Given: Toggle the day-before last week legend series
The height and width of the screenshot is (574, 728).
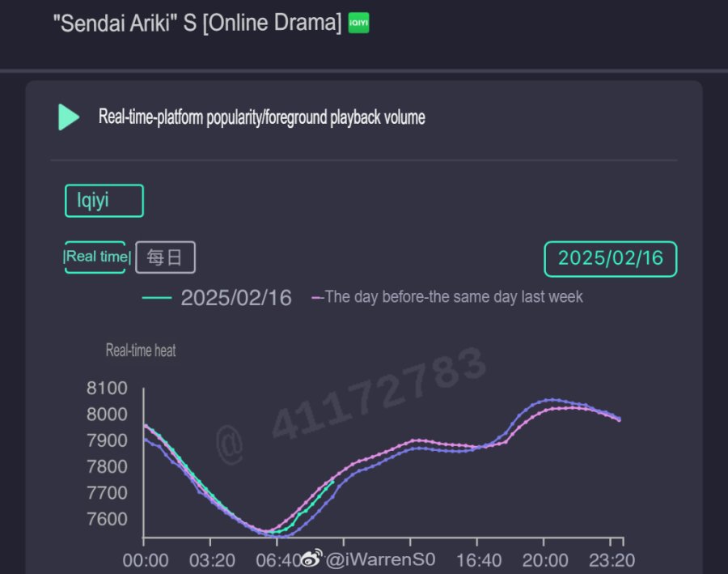Looking at the screenshot, I should coord(453,297).
